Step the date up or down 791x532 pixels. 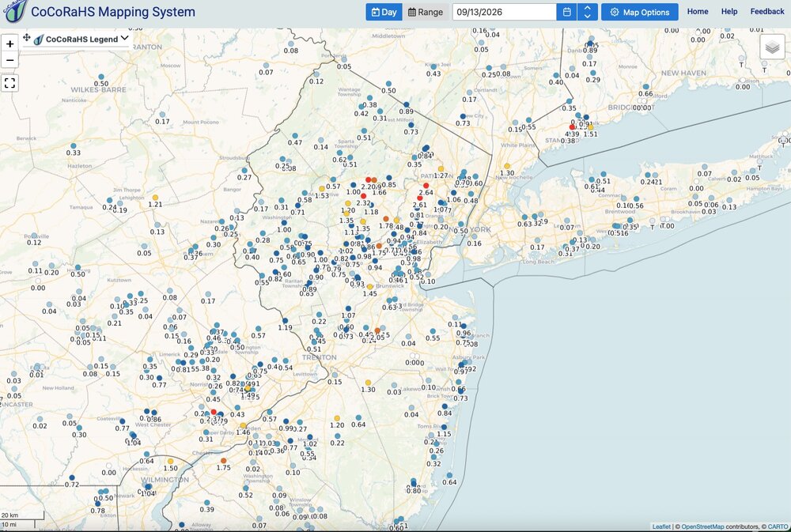(x=587, y=12)
